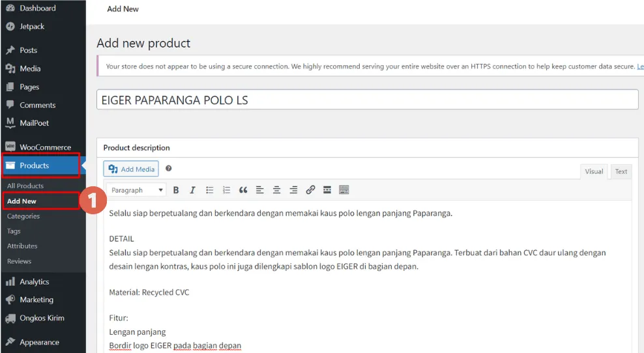Screen dimensions: 644x353
Task: Switch to the Text editor tab
Action: point(621,171)
